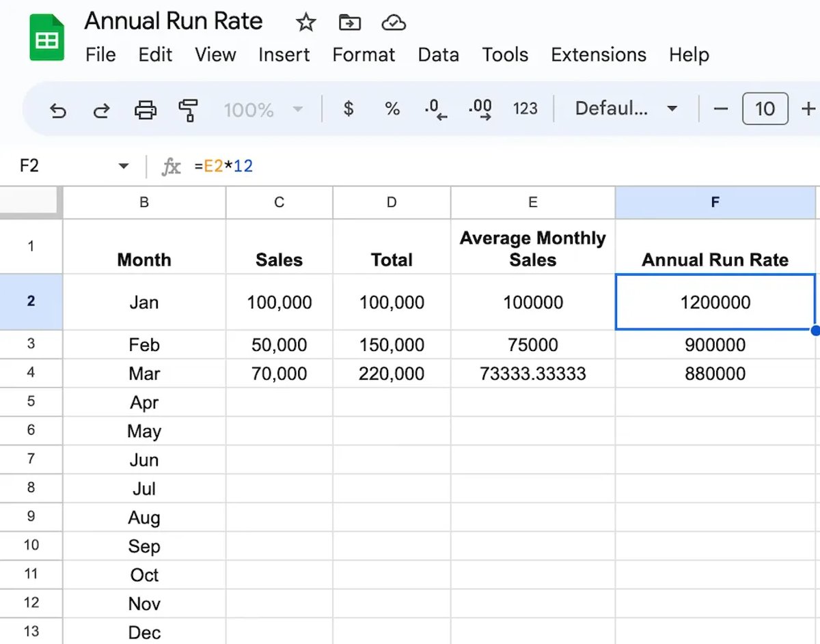Select the cell with 880000
Viewport: 820px width, 644px height.
point(715,373)
